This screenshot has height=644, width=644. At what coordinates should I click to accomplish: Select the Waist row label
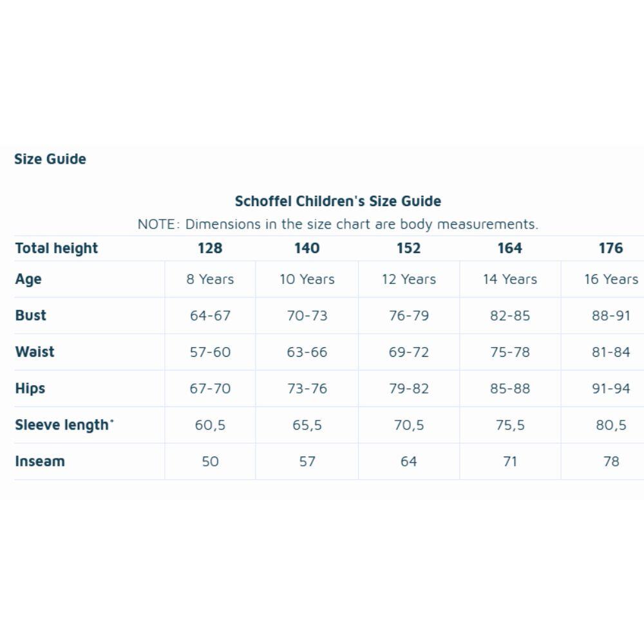coord(35,352)
